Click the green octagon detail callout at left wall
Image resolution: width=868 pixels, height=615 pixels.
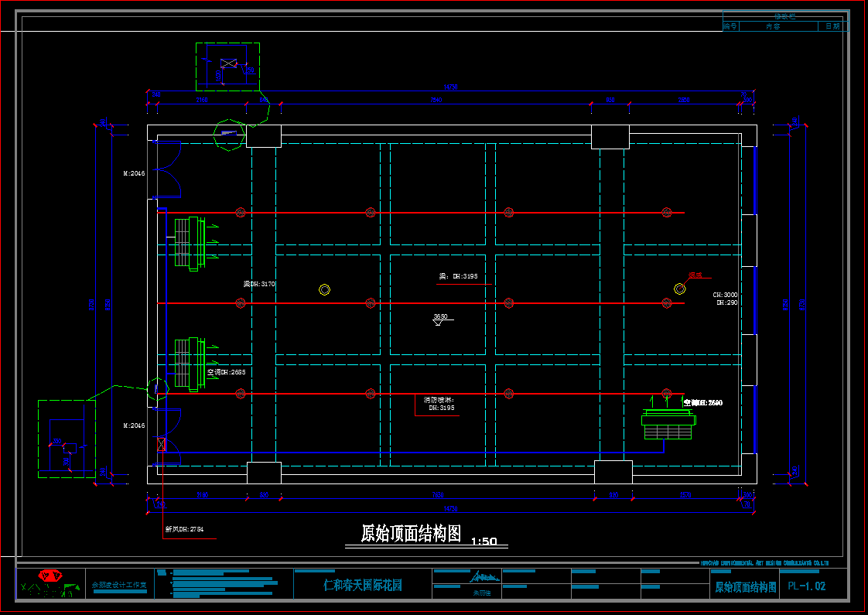pos(158,389)
